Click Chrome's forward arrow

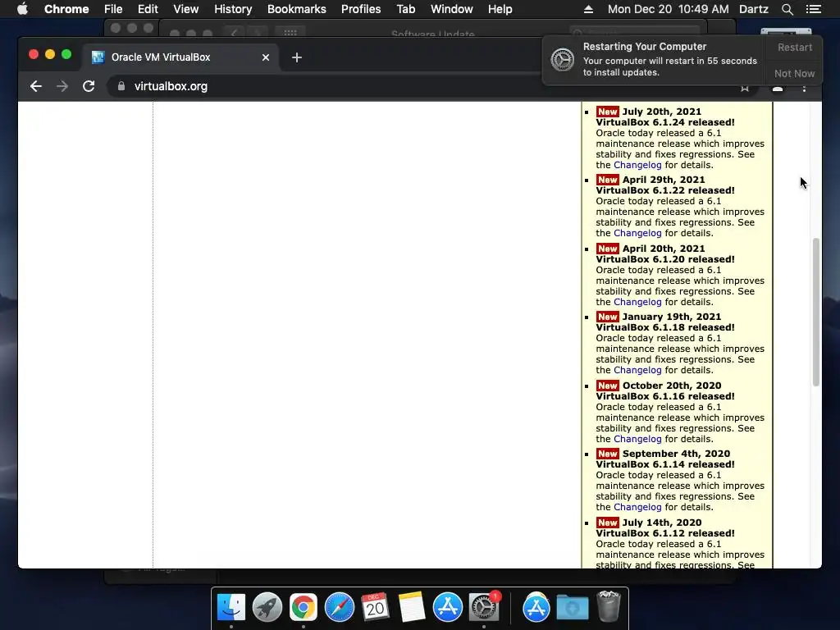(62, 86)
